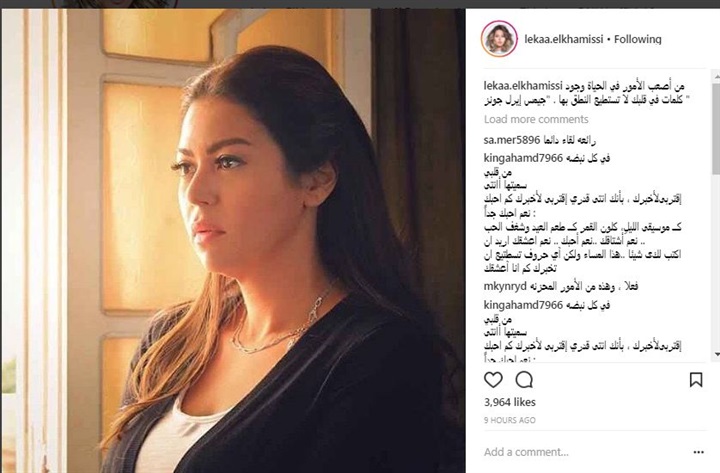Open lekaa.elkhamissi username in header
The width and height of the screenshot is (720, 473).
pos(564,39)
